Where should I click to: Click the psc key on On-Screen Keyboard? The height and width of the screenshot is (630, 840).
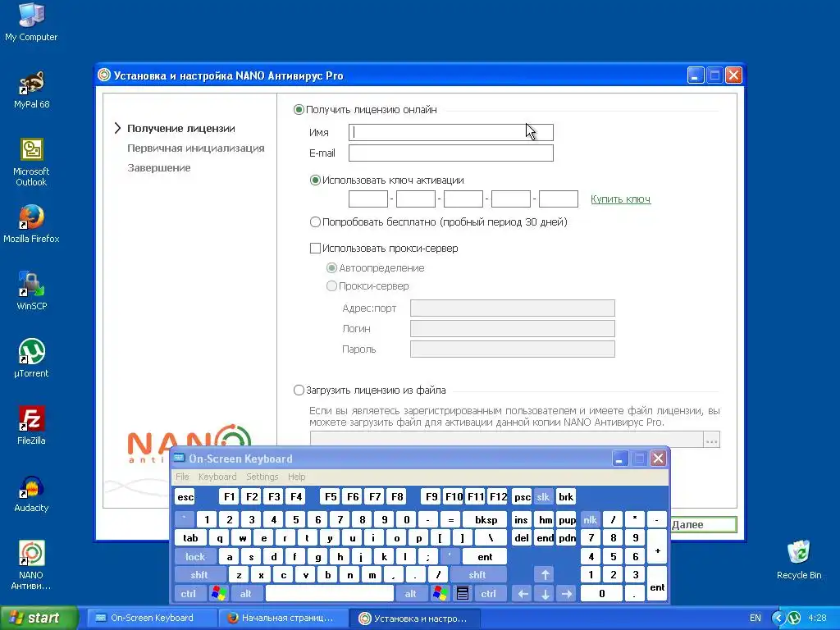pyautogui.click(x=522, y=496)
